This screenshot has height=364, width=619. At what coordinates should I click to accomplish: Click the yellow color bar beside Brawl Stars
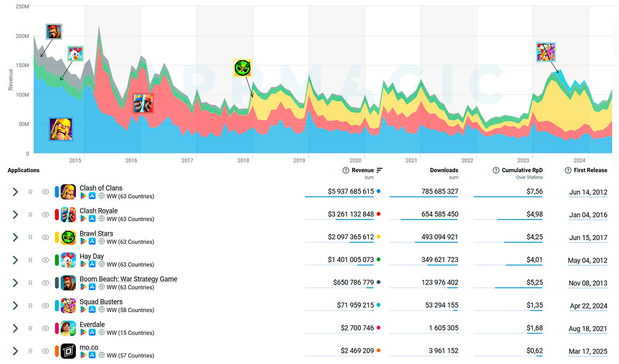point(57,238)
